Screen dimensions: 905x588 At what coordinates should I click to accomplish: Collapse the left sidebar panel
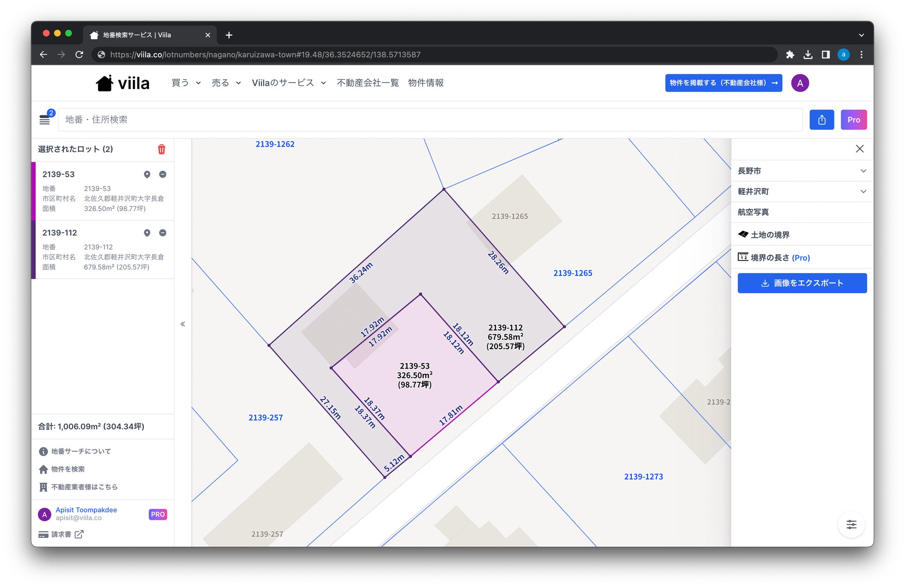point(183,324)
